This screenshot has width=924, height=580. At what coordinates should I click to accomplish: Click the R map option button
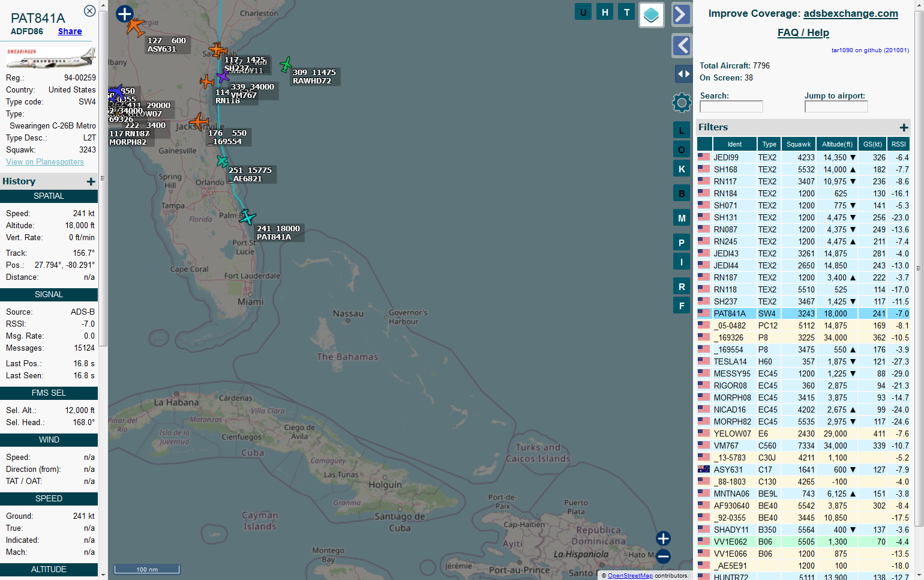(681, 286)
